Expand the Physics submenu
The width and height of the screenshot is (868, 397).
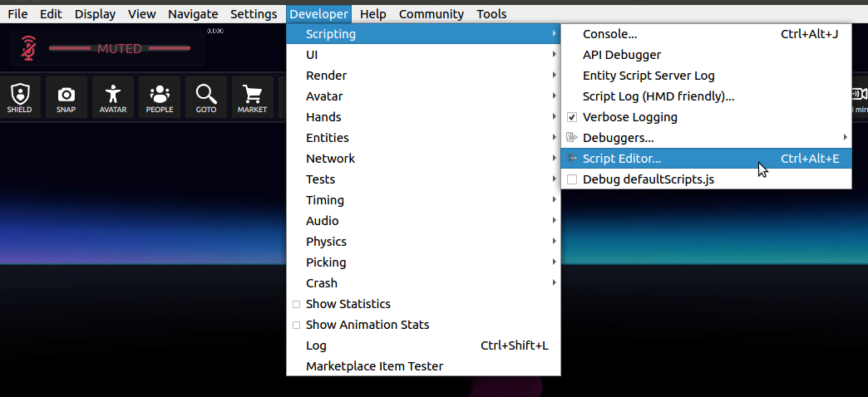coord(423,242)
